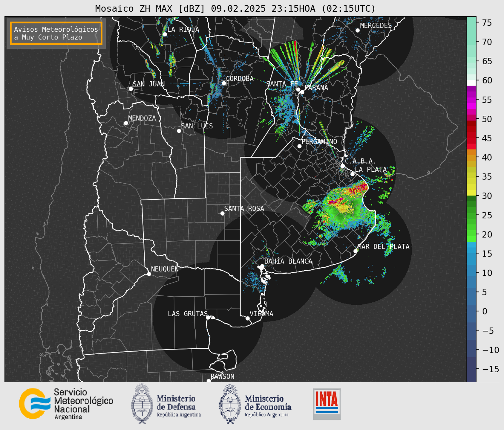Click the SANTA FE city marker dot
The height and width of the screenshot is (430, 504).
(x=298, y=89)
